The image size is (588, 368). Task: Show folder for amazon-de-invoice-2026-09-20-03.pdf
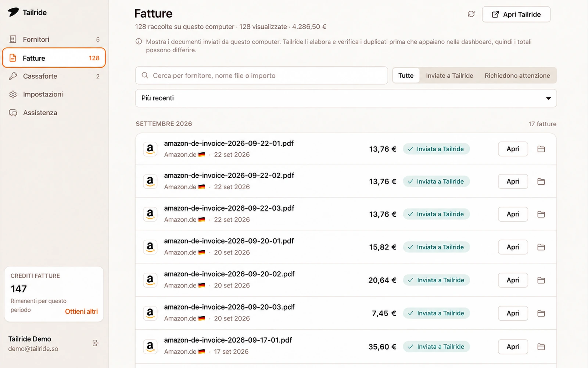(541, 313)
